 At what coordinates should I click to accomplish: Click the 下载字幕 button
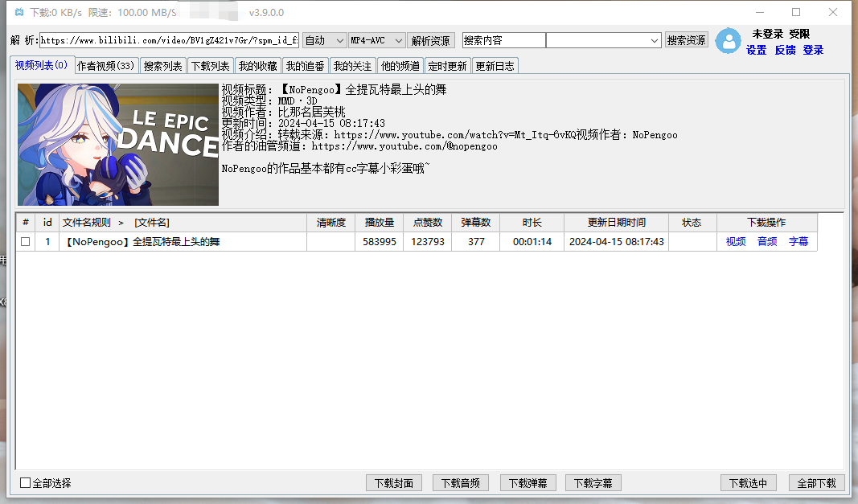point(593,483)
